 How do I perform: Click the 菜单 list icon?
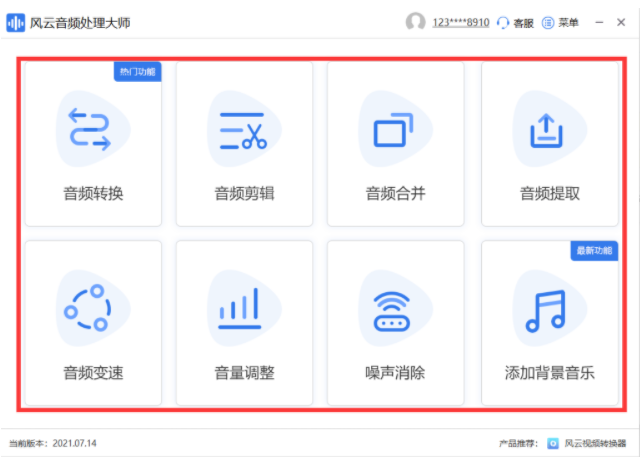pyautogui.click(x=548, y=23)
